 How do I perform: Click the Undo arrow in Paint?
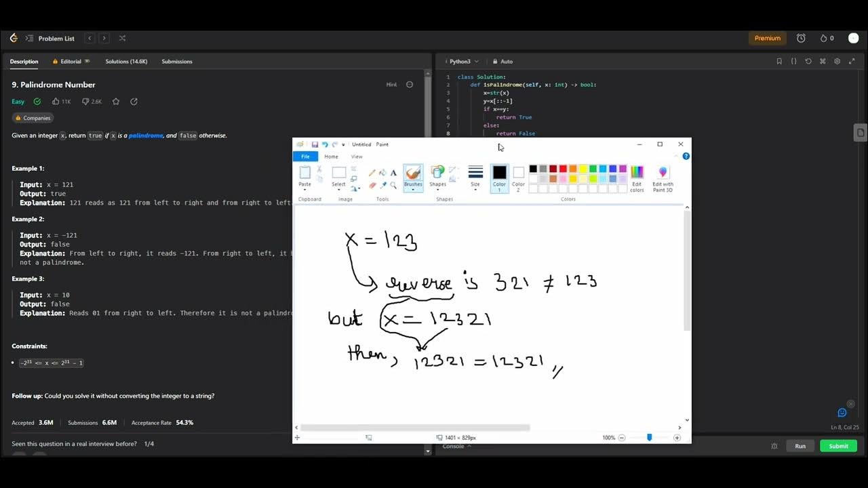click(x=325, y=144)
